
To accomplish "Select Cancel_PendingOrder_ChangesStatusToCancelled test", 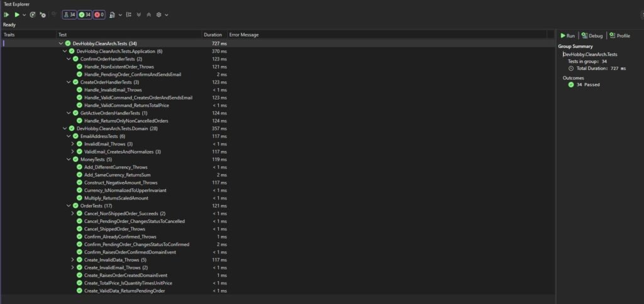I will pos(135,222).
